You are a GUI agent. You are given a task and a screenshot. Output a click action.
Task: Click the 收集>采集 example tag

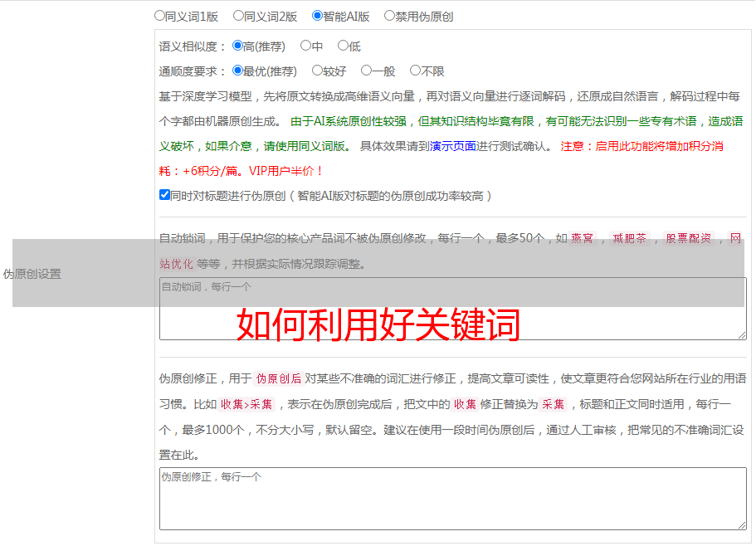[x=246, y=404]
